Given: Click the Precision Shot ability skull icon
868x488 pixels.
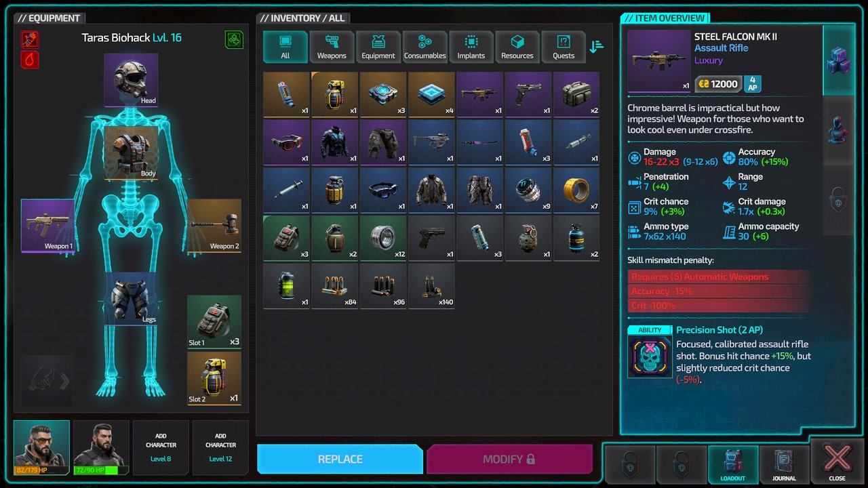Looking at the screenshot, I should click(650, 356).
